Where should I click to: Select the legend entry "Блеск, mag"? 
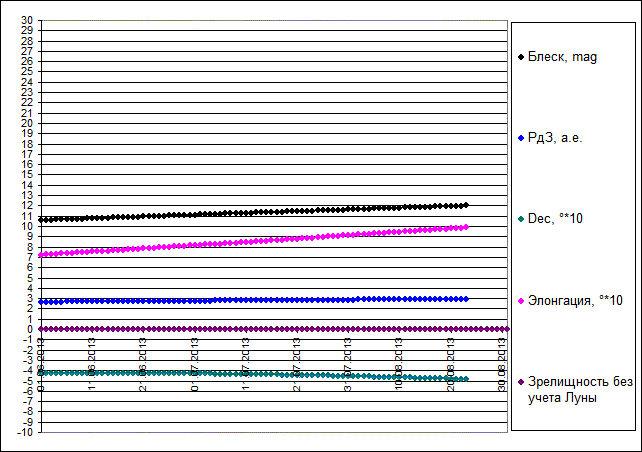coord(558,56)
